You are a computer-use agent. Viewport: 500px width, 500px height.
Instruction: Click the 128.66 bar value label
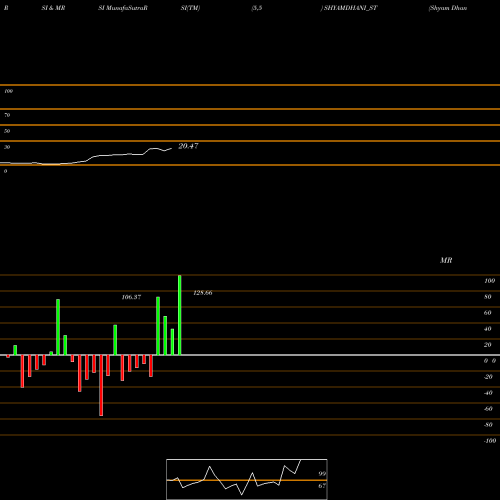tap(203, 293)
